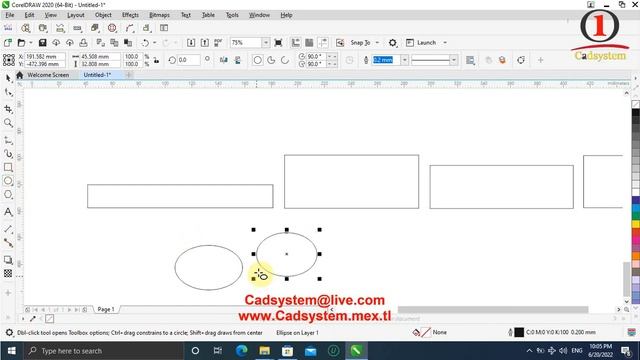Viewport: 640px width, 360px height.
Task: Select the Drop Shadow tool
Action: click(8, 260)
